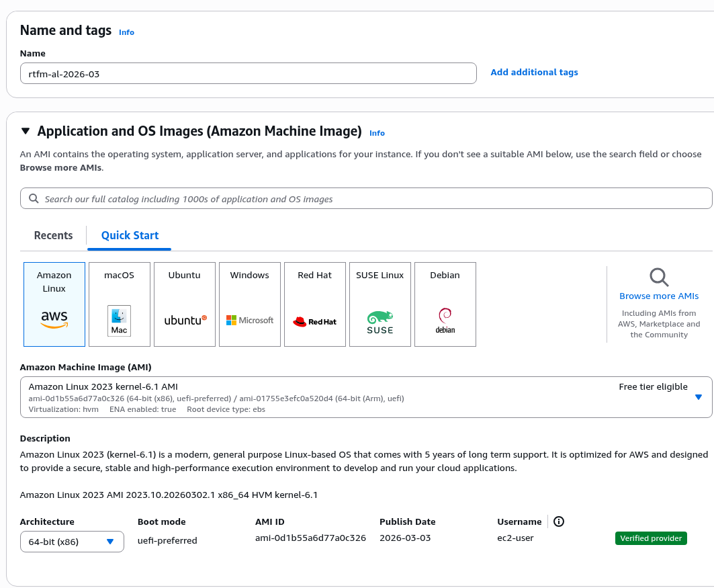This screenshot has width=714, height=588.
Task: Open Info link beside Name and tags
Action: coord(126,32)
